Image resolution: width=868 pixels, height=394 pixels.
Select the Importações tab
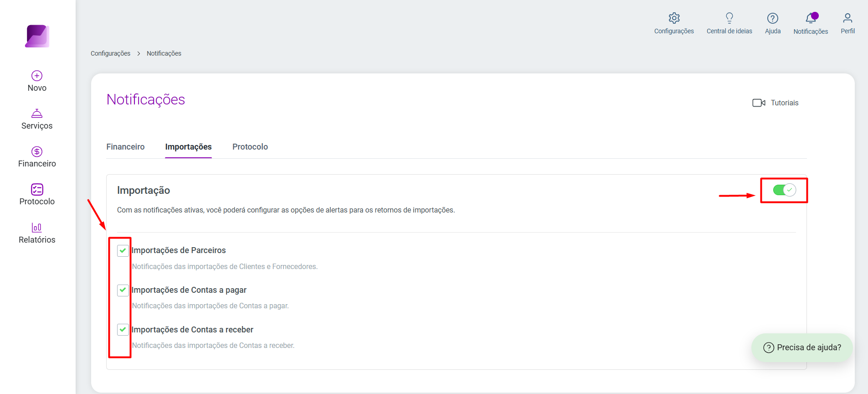(x=188, y=147)
